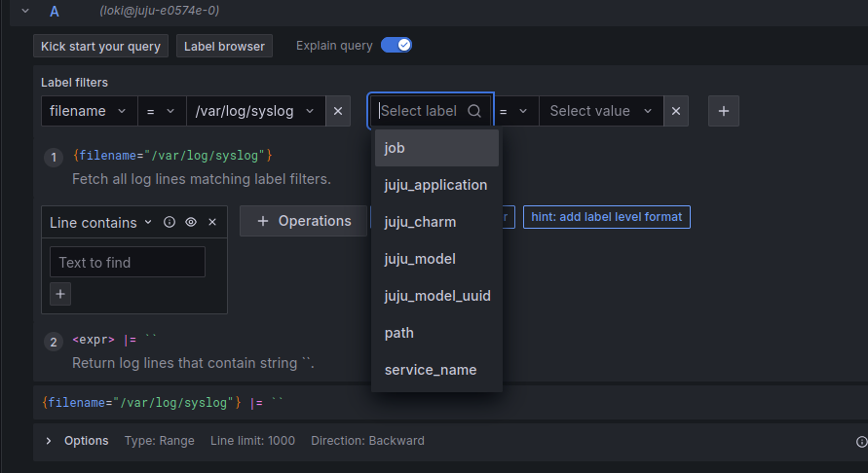
Task: Open the filename label dropdown
Action: click(89, 111)
